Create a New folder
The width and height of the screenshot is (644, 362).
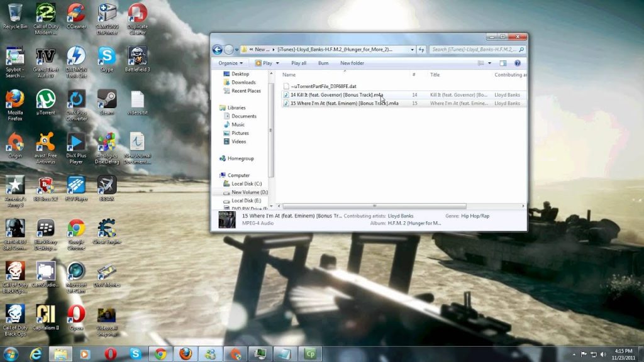coord(353,63)
